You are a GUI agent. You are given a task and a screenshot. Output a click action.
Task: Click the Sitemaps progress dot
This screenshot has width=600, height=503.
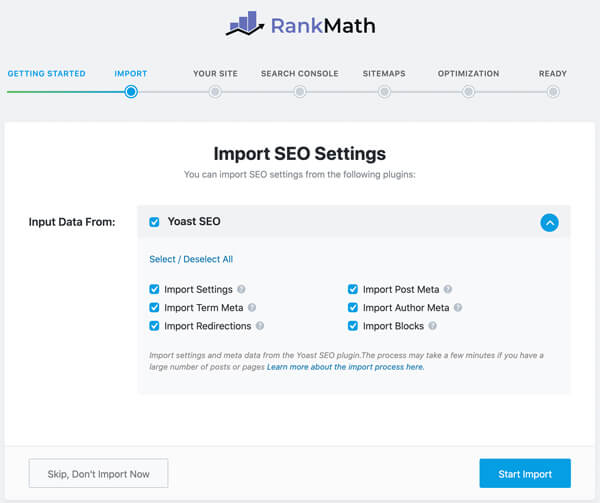(384, 92)
